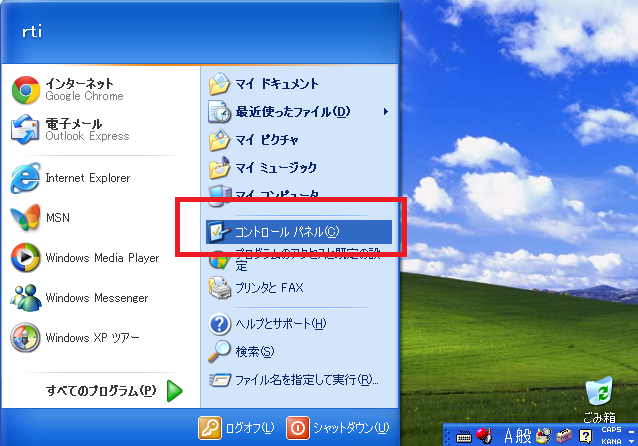This screenshot has width=638, height=446.
Task: Click the ヘルプとサポート question mark icon
Action: pos(220,324)
